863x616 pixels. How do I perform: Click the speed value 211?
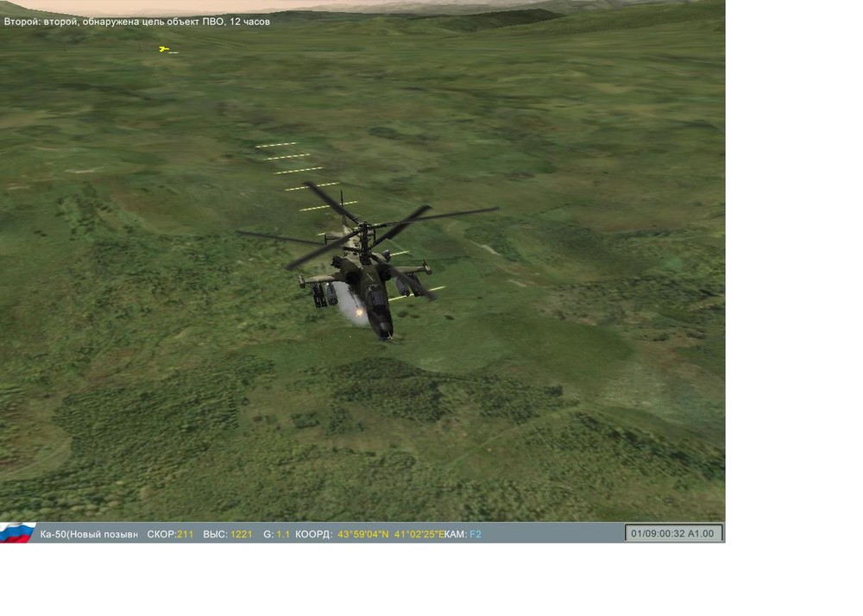click(x=186, y=534)
